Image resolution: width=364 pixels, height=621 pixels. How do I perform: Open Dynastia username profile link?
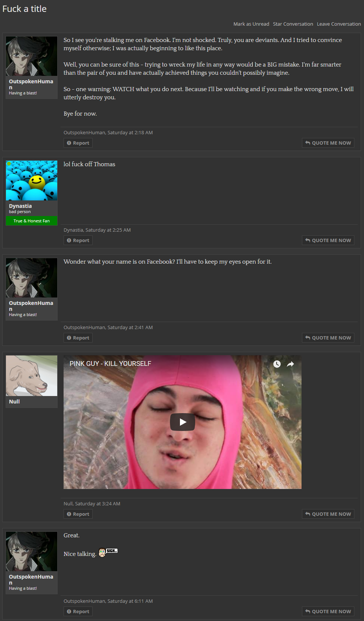[20, 206]
